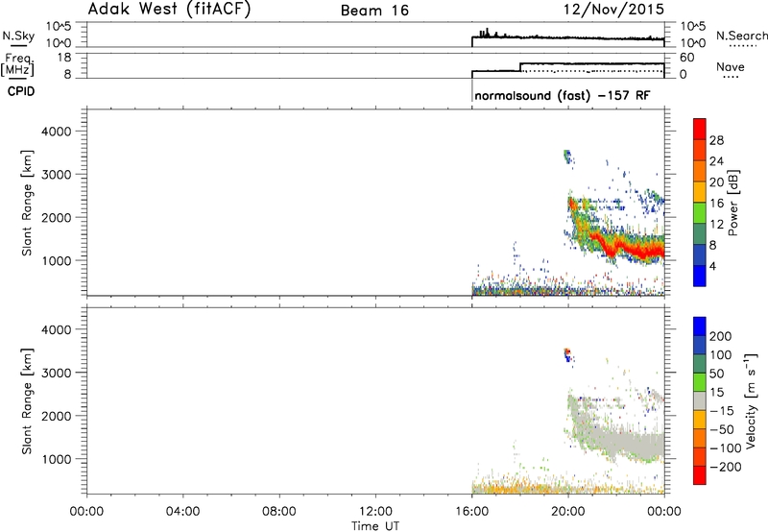Click the '60' Nave axis label
The width and height of the screenshot is (768, 532).
point(687,58)
